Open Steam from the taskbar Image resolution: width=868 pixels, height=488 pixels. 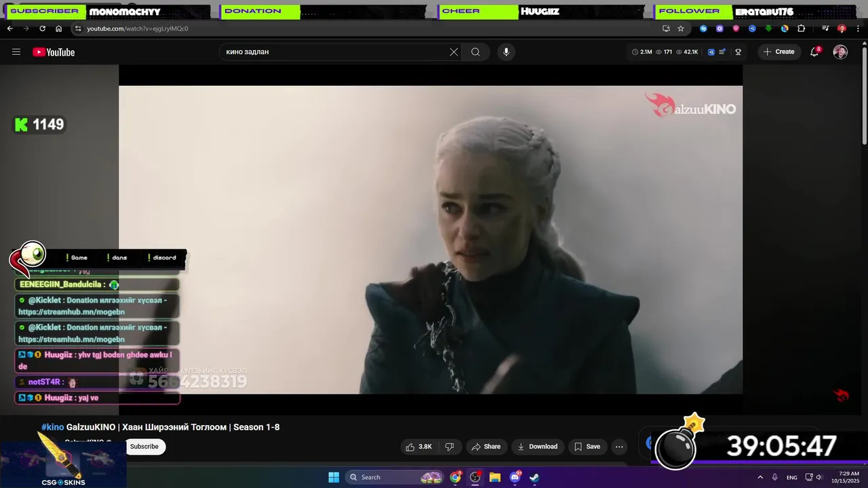[534, 477]
